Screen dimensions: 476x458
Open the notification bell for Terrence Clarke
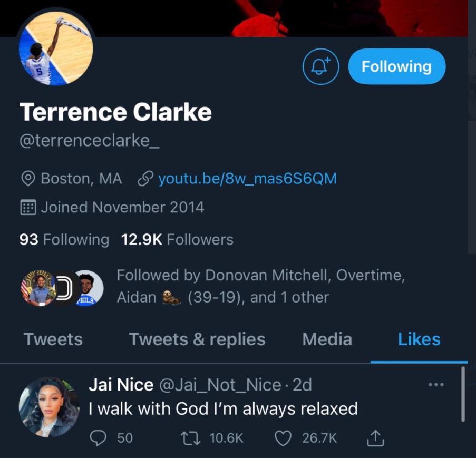point(320,66)
